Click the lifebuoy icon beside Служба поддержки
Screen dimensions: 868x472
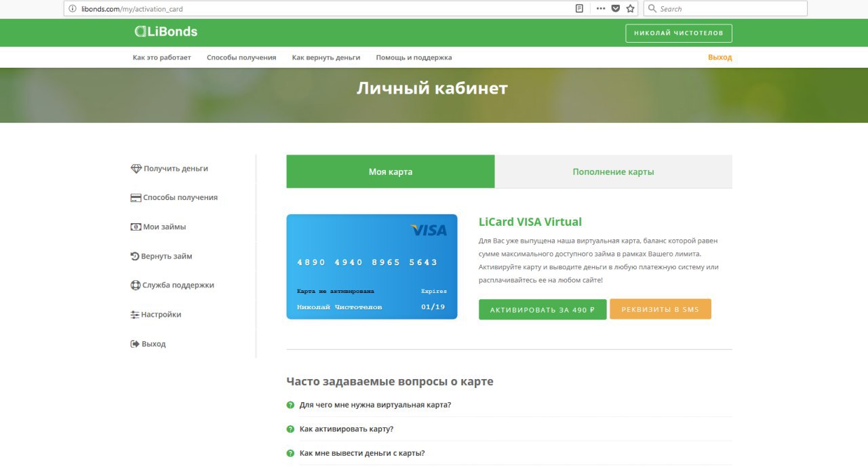coord(135,286)
